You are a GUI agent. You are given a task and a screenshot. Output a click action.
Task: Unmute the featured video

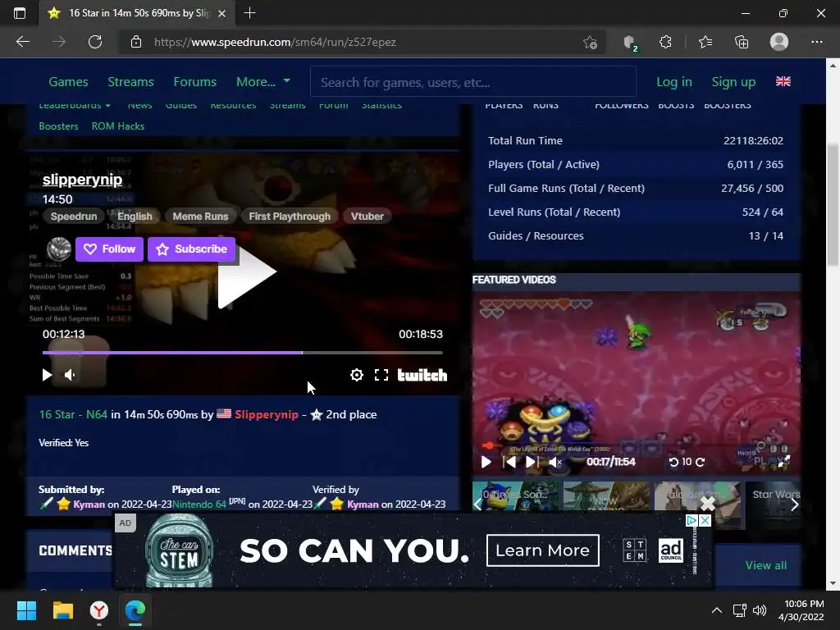(x=555, y=462)
